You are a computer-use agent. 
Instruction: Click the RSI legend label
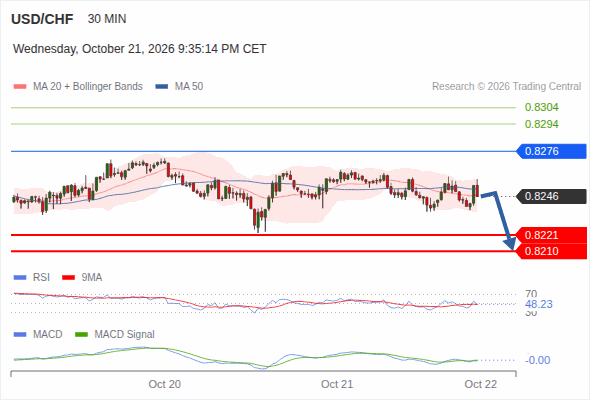coord(41,278)
